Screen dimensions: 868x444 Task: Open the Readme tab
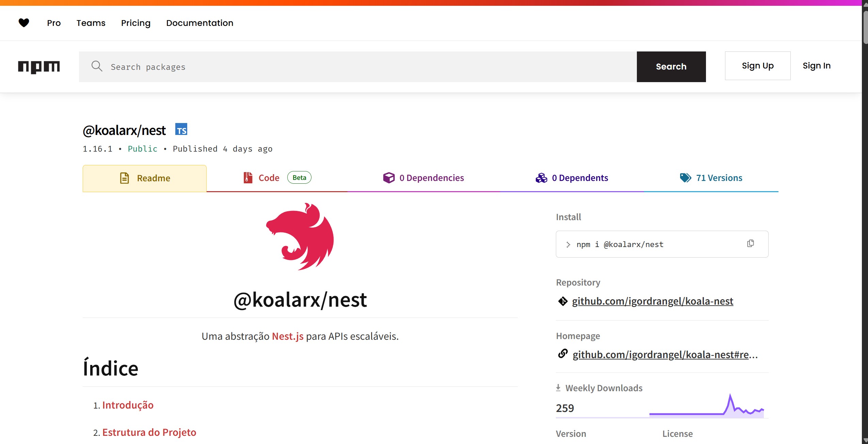(145, 178)
